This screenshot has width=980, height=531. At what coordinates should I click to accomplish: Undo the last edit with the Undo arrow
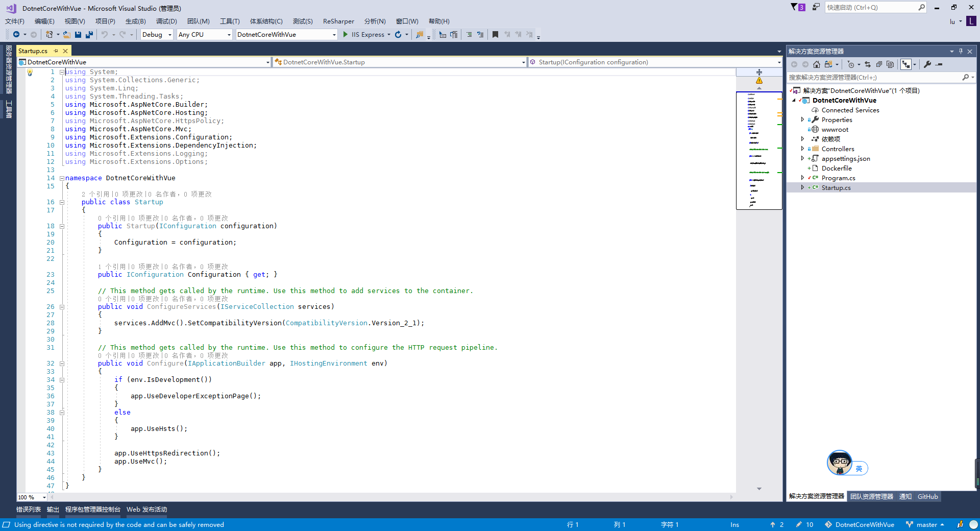point(104,34)
